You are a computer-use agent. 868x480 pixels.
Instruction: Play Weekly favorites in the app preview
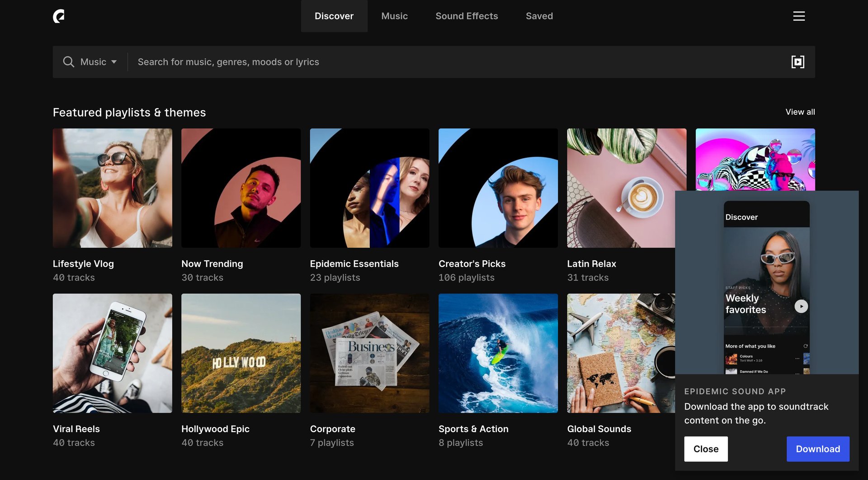[x=801, y=306]
